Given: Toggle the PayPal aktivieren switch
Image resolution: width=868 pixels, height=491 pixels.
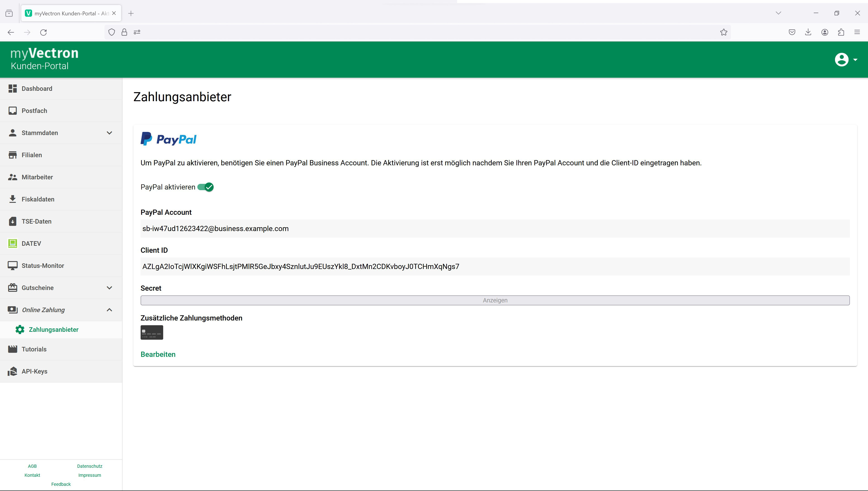Looking at the screenshot, I should (205, 187).
